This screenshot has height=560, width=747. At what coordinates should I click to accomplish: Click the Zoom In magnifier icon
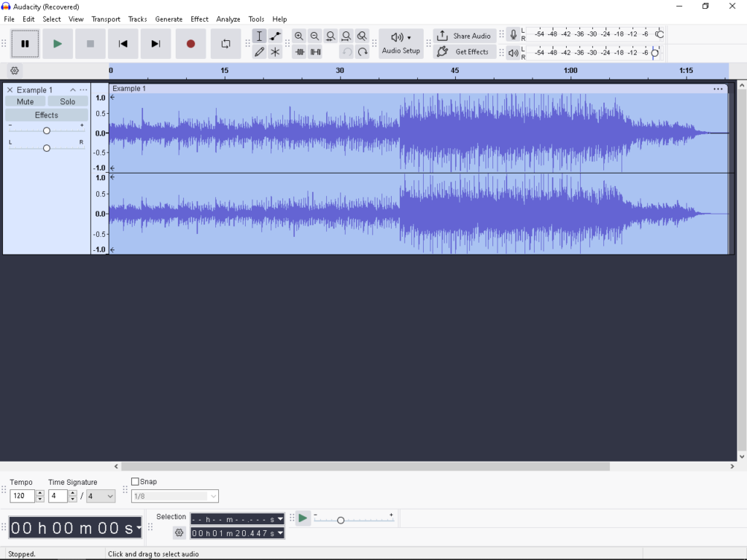pyautogui.click(x=299, y=36)
